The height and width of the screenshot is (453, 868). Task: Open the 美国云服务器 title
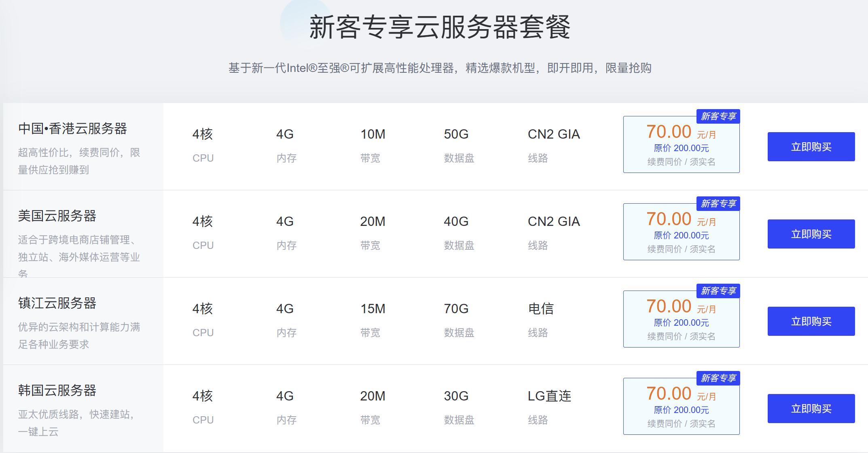coord(57,216)
